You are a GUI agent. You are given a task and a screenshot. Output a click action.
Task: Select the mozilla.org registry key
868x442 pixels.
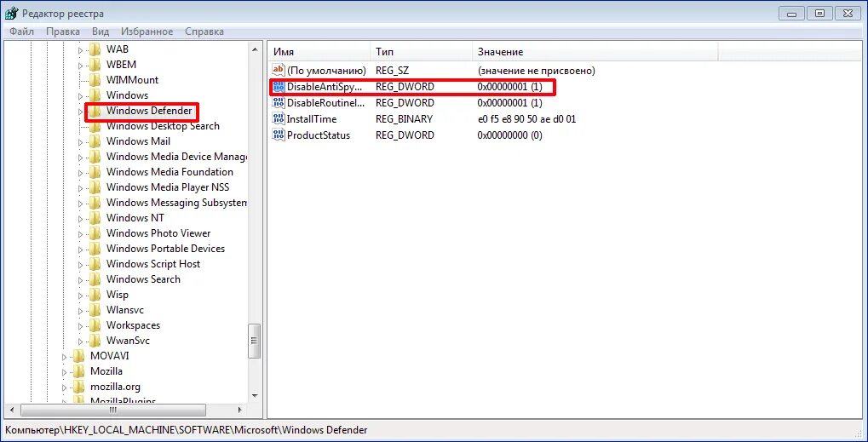click(115, 387)
